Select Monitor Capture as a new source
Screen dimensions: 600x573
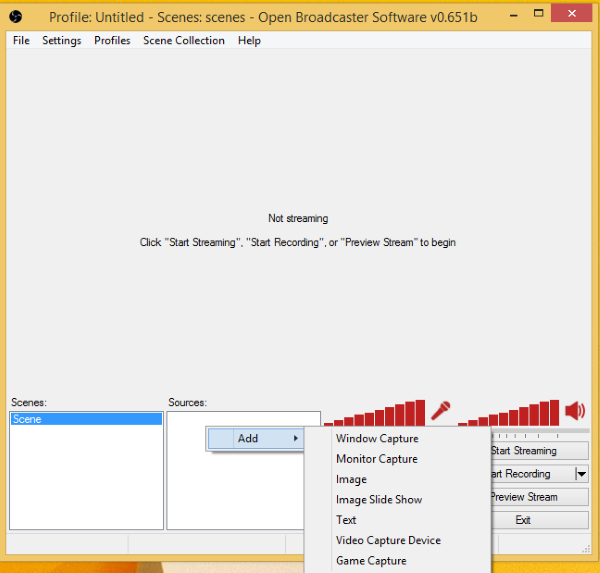coord(377,459)
